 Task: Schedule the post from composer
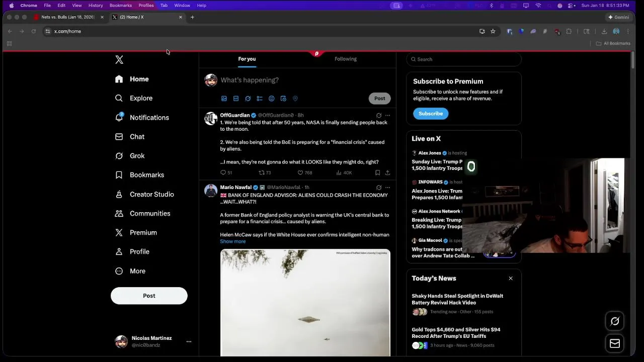click(283, 99)
